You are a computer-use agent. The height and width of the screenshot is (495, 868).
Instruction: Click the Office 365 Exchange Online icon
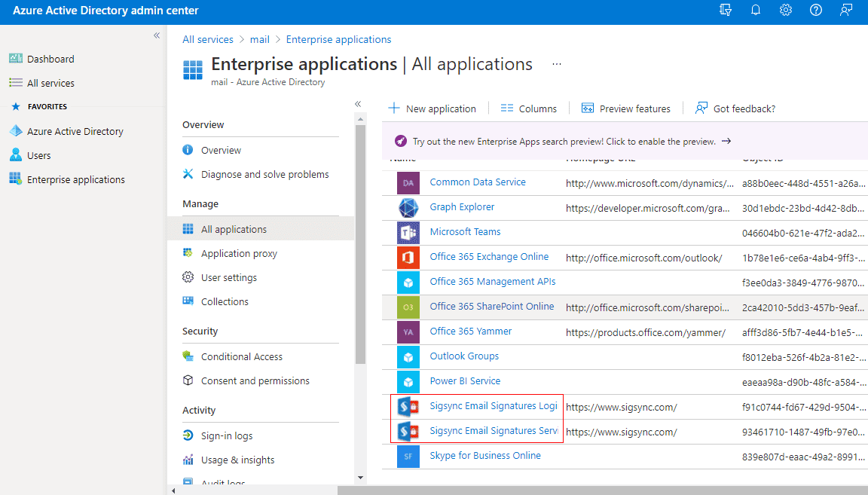[408, 258]
